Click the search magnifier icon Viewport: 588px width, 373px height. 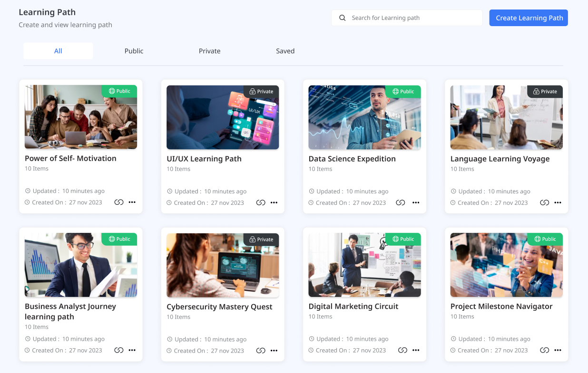(342, 18)
